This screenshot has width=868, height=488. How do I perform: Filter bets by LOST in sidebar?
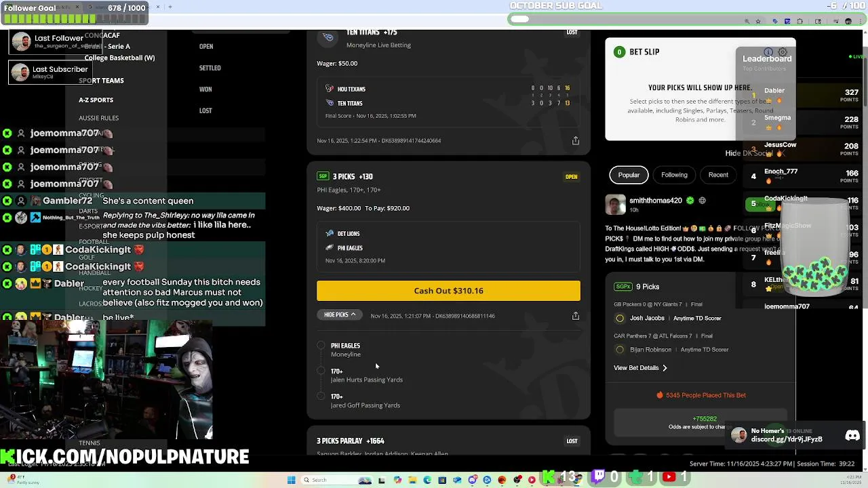coord(205,110)
